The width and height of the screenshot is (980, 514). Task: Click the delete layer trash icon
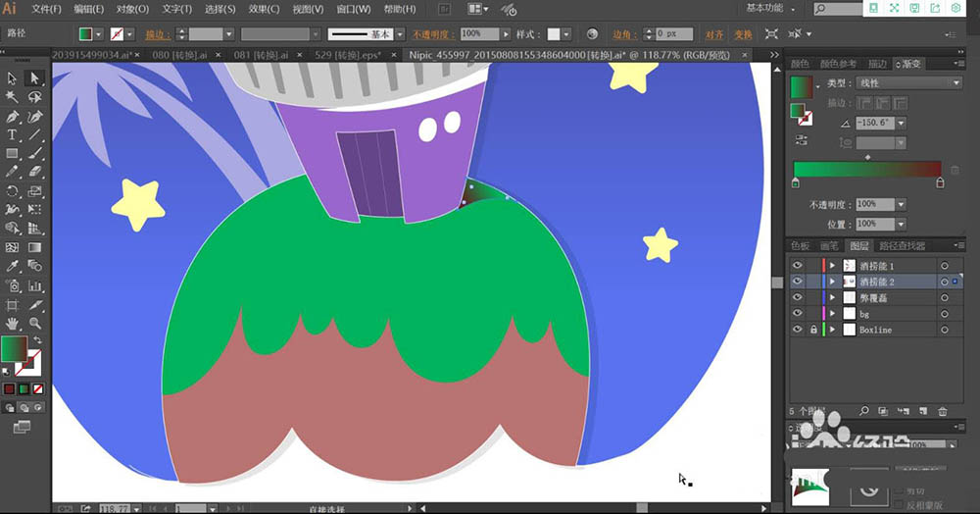943,412
